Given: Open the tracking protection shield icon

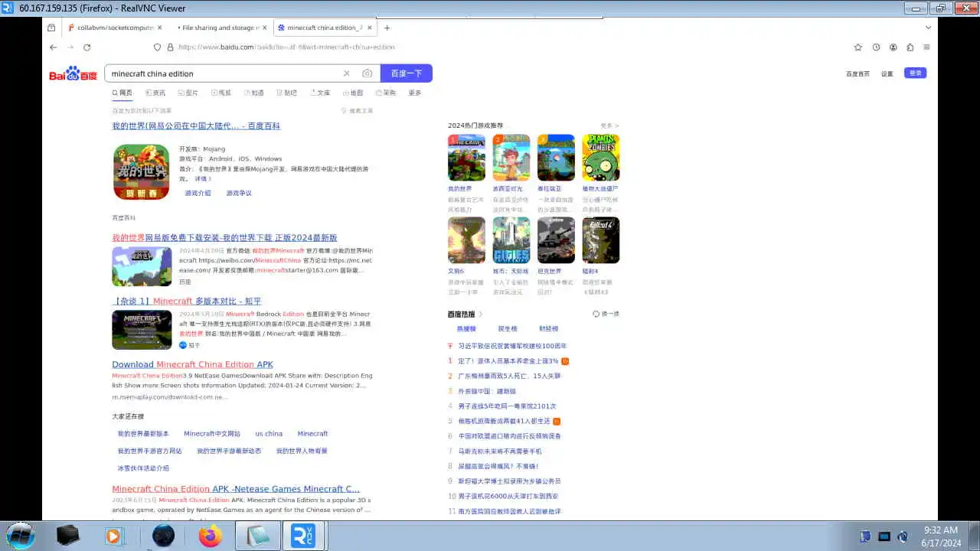Looking at the screenshot, I should pyautogui.click(x=158, y=47).
